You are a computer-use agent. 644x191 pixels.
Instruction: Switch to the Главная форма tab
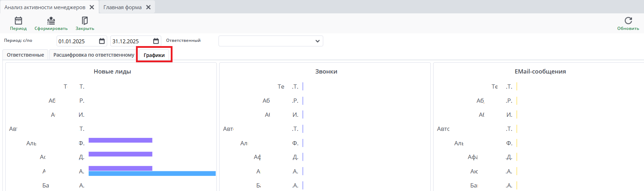pos(122,7)
